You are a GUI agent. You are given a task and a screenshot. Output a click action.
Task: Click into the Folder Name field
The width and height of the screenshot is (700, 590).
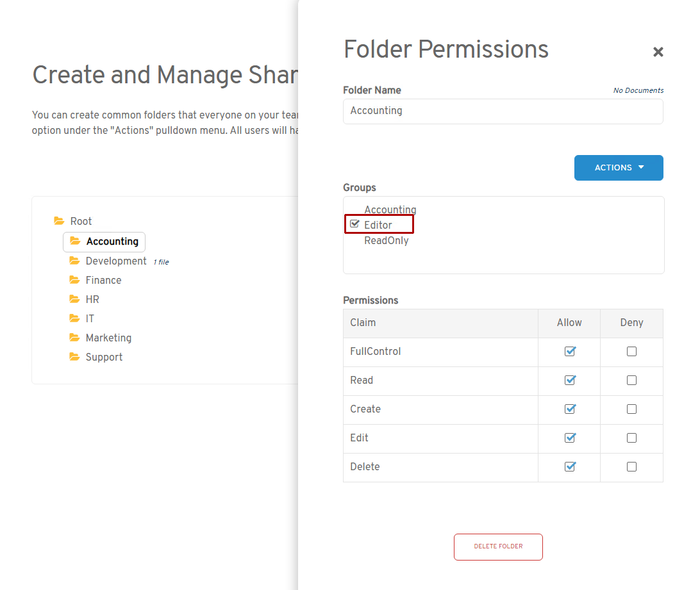click(503, 111)
